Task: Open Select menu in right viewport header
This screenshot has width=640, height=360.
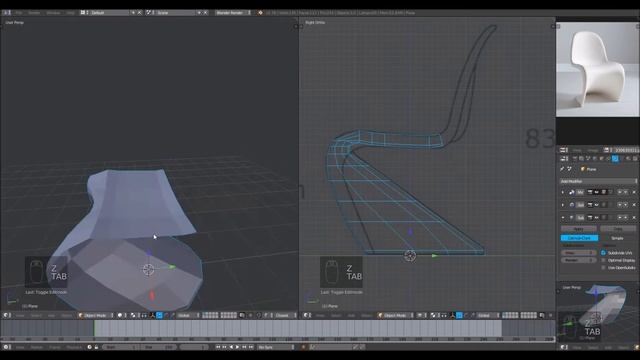Action: (x=336, y=315)
